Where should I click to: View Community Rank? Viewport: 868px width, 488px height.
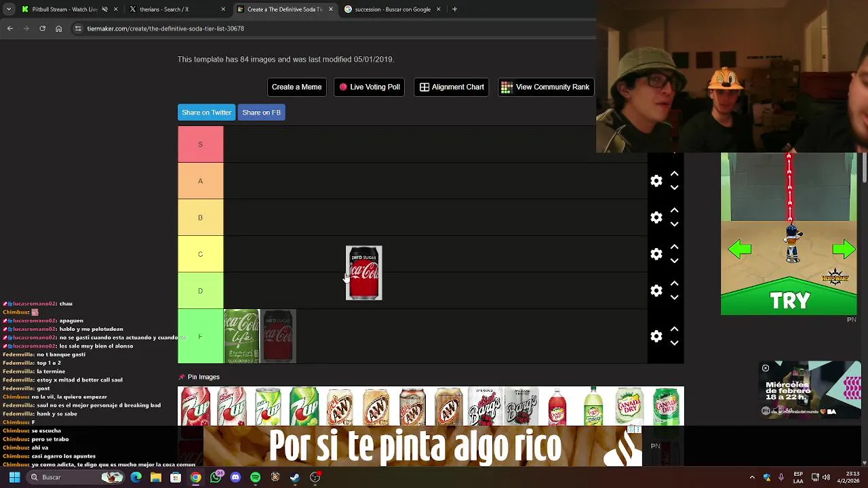(546, 87)
